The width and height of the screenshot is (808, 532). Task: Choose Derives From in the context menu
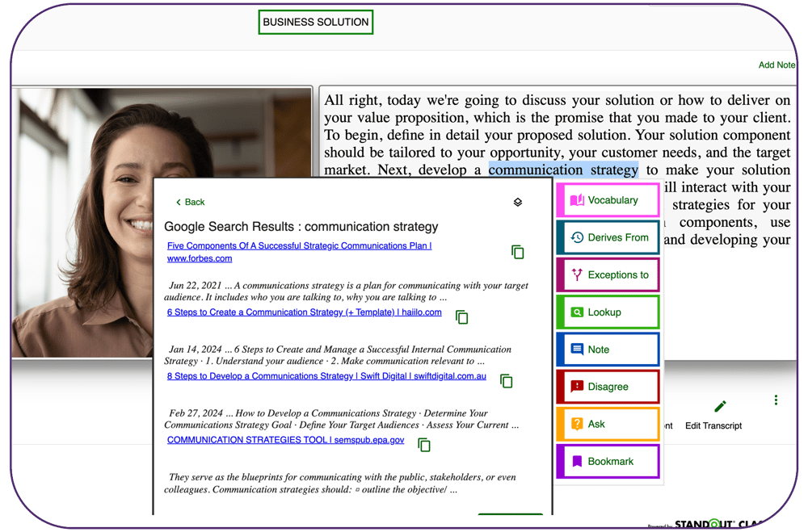click(608, 237)
